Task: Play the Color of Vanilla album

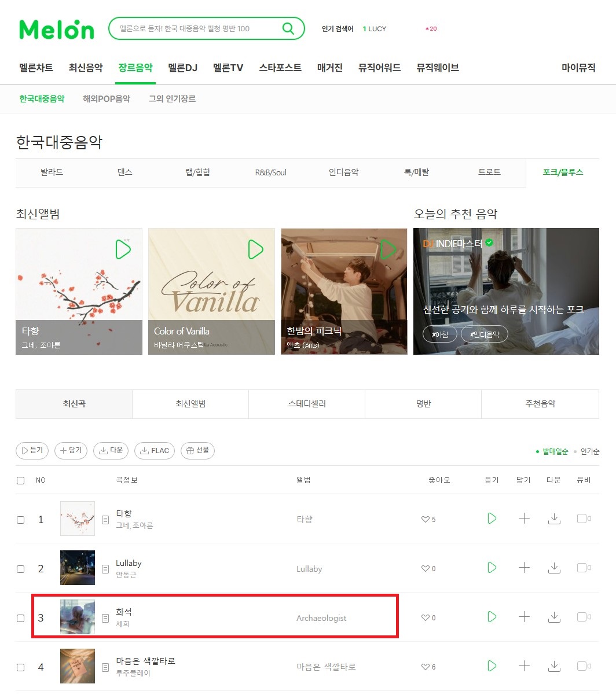Action: 256,249
